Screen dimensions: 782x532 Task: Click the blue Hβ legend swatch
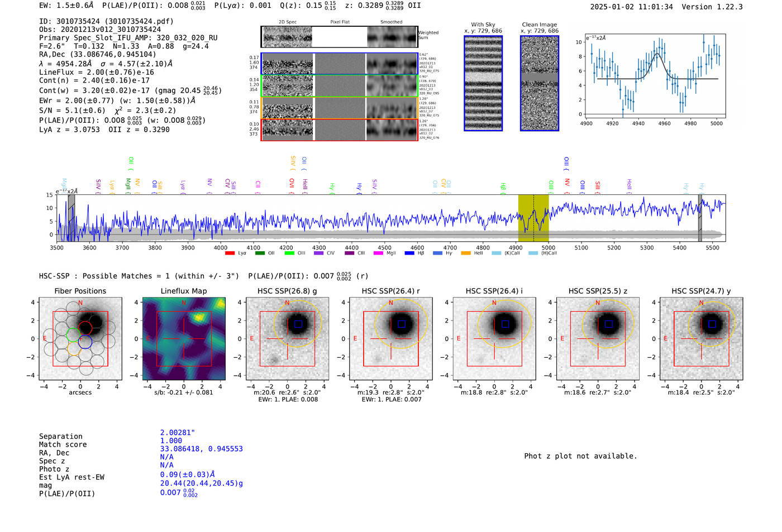tap(409, 253)
